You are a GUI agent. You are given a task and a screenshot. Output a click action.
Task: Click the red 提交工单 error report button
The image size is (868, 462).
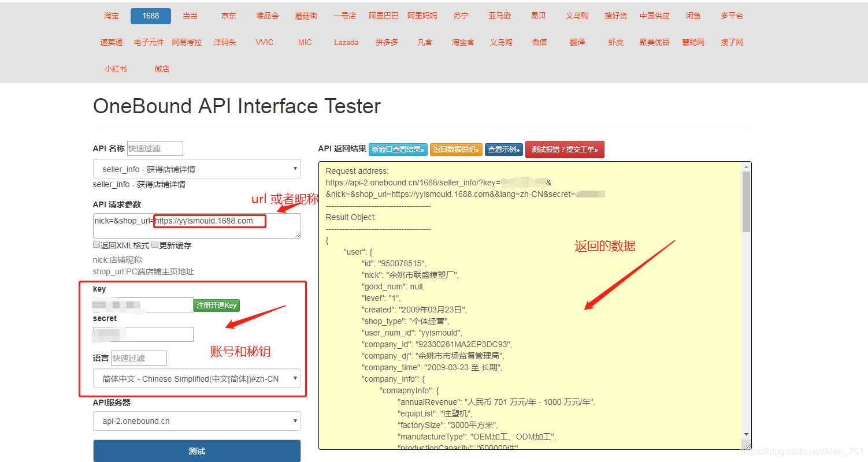coord(565,150)
